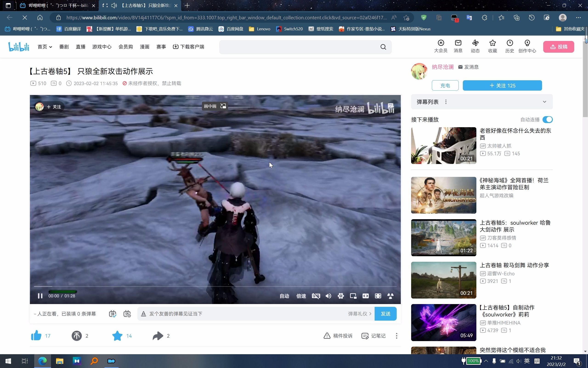Open 历史 watch history
The width and height of the screenshot is (588, 368).
pos(509,46)
